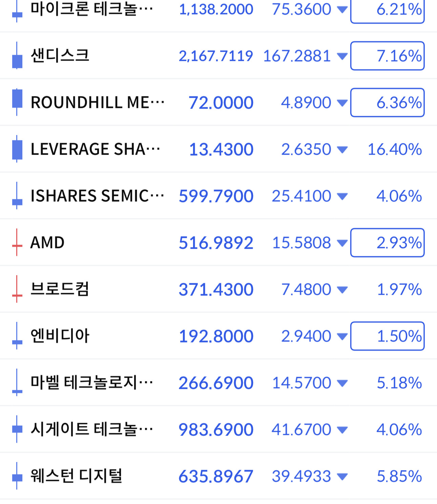Open the 마이크론 테크놀… stock row

tap(218, 10)
